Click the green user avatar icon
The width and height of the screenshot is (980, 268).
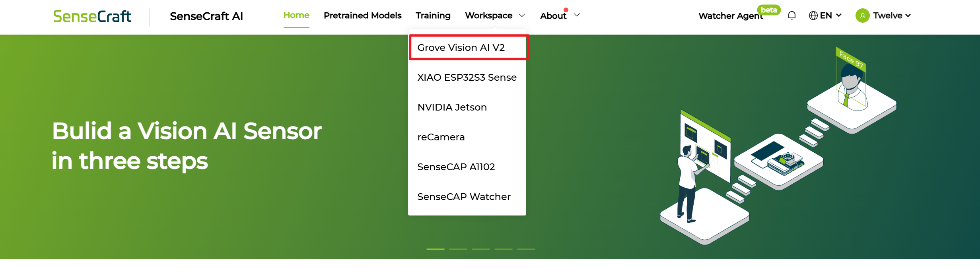pyautogui.click(x=862, y=16)
